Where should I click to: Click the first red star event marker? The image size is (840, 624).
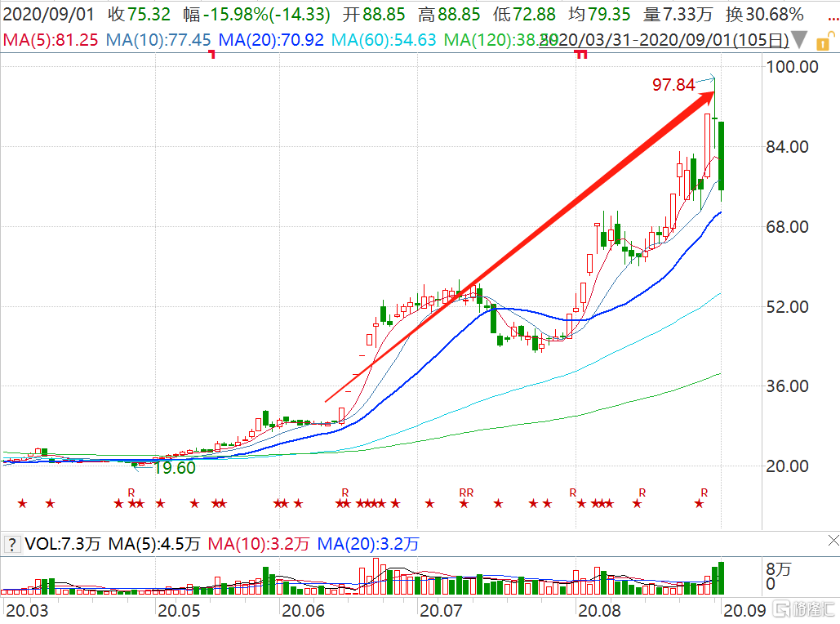pyautogui.click(x=22, y=503)
